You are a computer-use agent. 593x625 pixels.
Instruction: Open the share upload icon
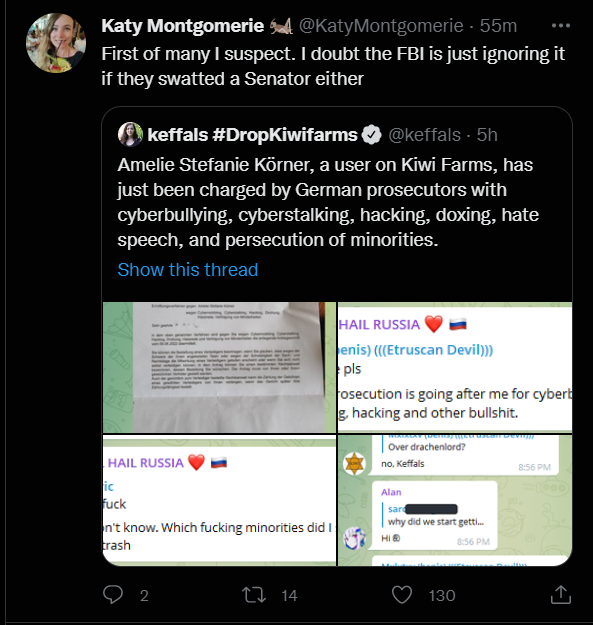561,595
